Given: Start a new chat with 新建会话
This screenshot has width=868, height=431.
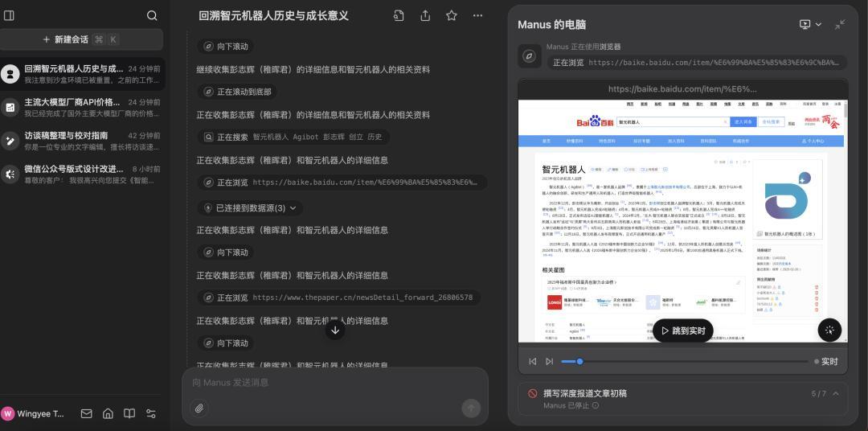Looking at the screenshot, I should pos(81,39).
